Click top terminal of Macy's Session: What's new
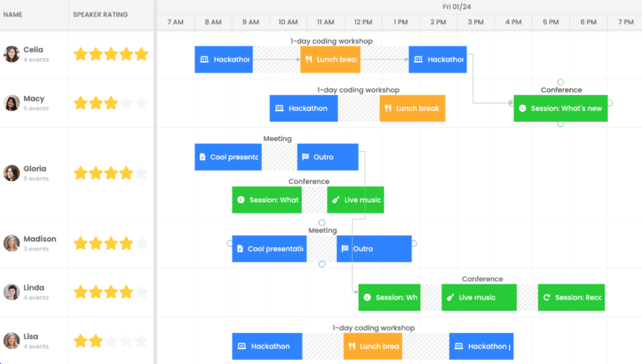Viewport: 642px width, 364px height. [561, 82]
